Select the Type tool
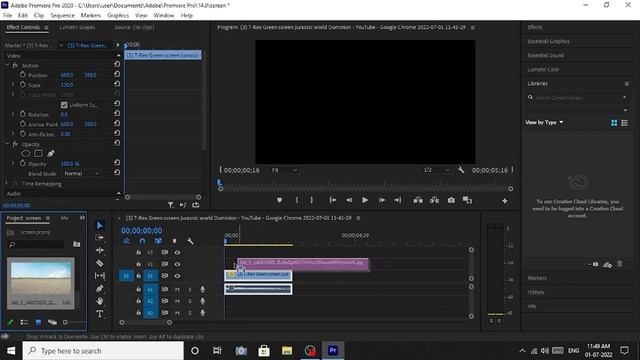This screenshot has height=360, width=640. [x=100, y=313]
